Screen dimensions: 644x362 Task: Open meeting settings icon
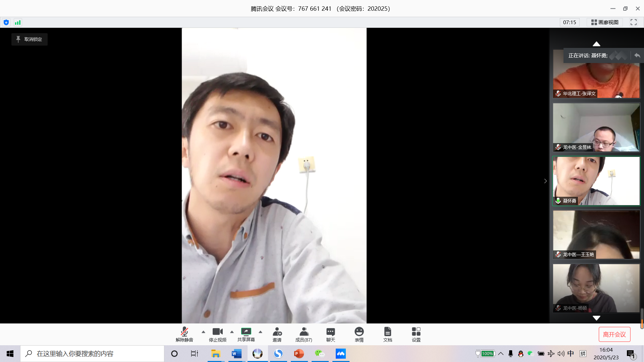click(x=416, y=334)
